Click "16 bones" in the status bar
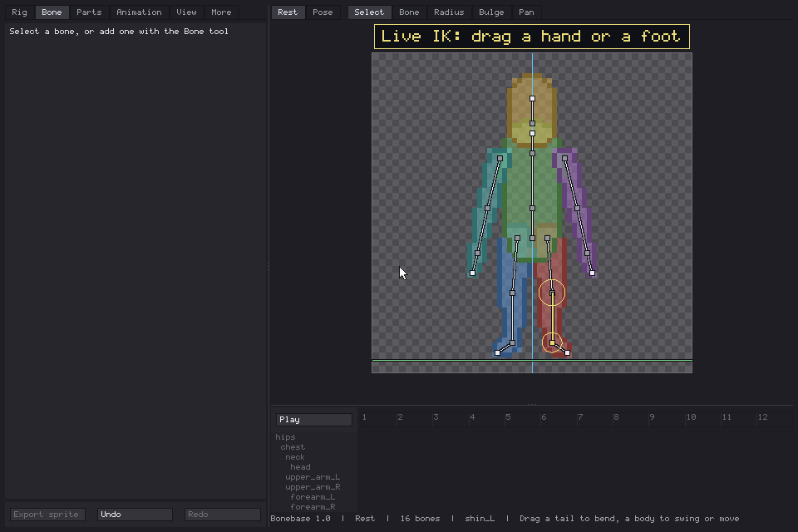This screenshot has height=532, width=798. point(420,519)
